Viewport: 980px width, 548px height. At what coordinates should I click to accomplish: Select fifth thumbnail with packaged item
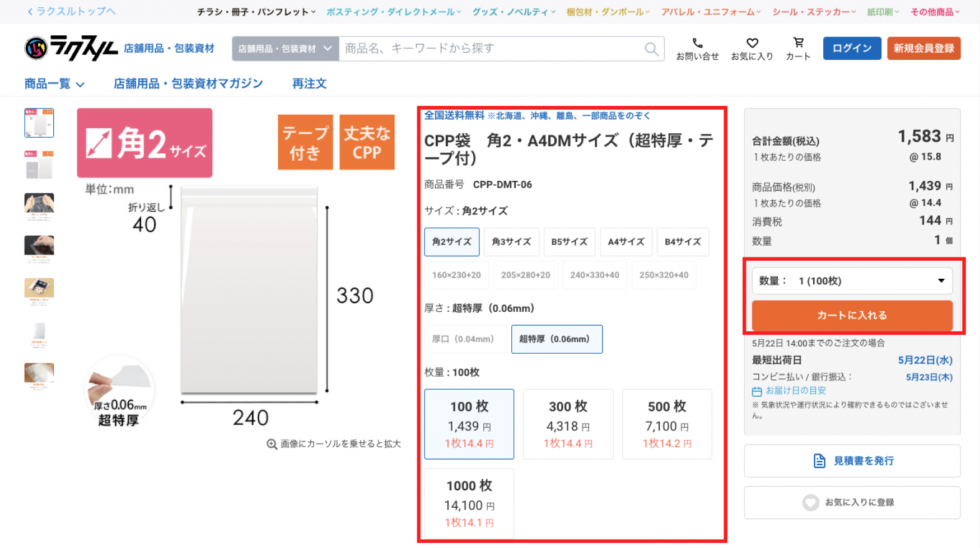[39, 292]
